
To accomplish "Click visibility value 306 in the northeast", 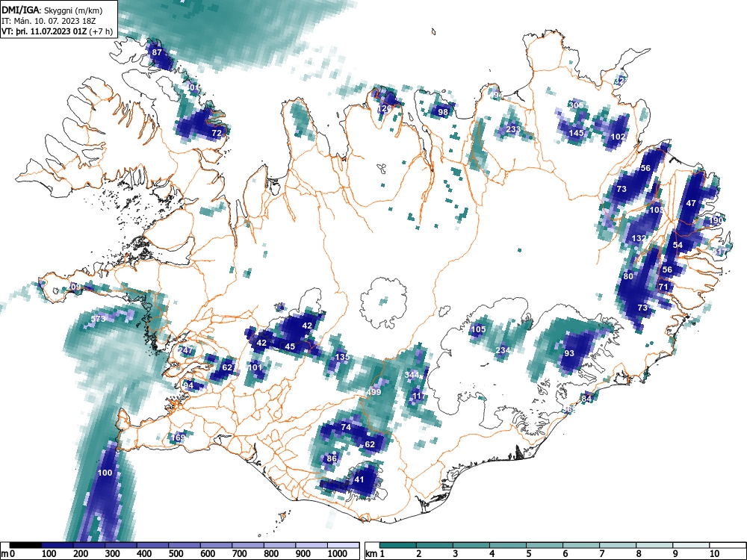I will pos(577,105).
